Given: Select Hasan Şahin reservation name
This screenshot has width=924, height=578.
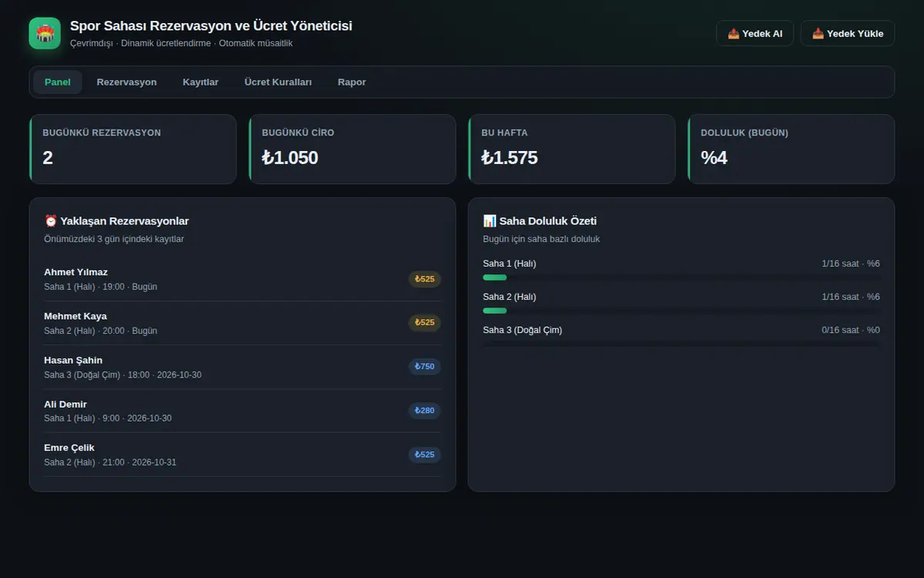Looking at the screenshot, I should (73, 360).
